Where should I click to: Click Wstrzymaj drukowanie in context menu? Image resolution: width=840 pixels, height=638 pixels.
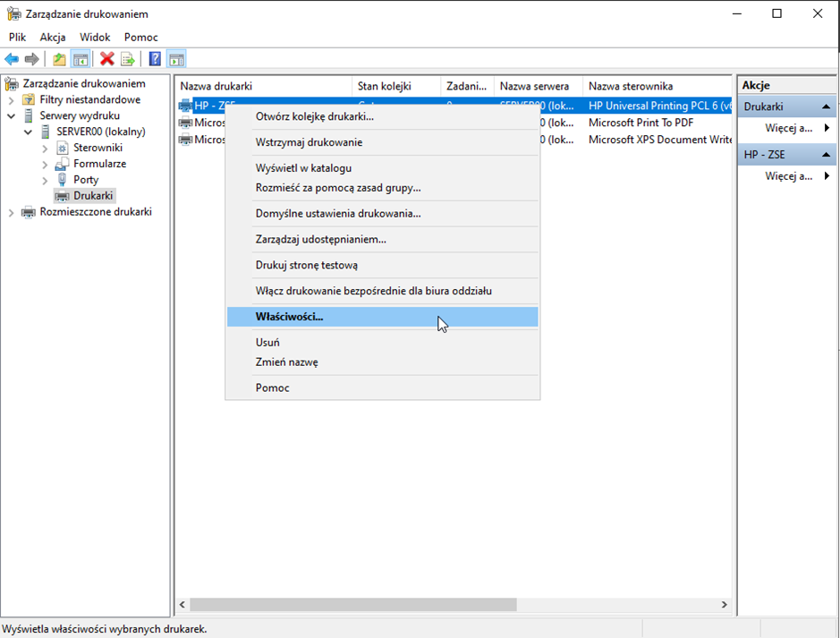coord(309,142)
